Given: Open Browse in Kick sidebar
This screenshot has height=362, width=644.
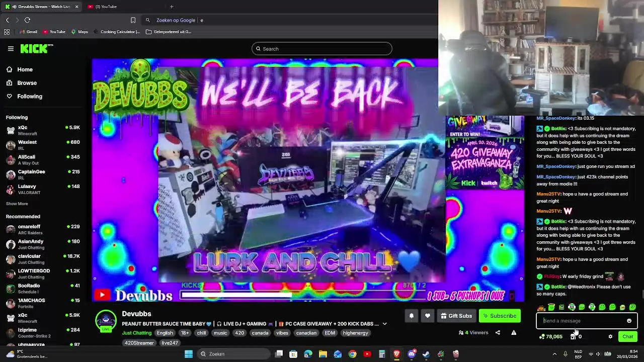Looking at the screenshot, I should tap(27, 83).
